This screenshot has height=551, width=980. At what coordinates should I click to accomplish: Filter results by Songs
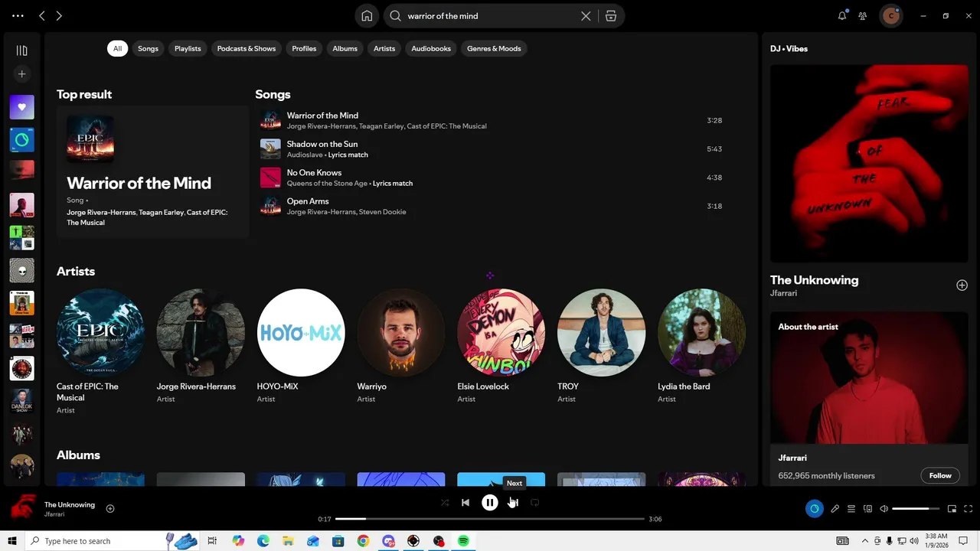pos(148,48)
